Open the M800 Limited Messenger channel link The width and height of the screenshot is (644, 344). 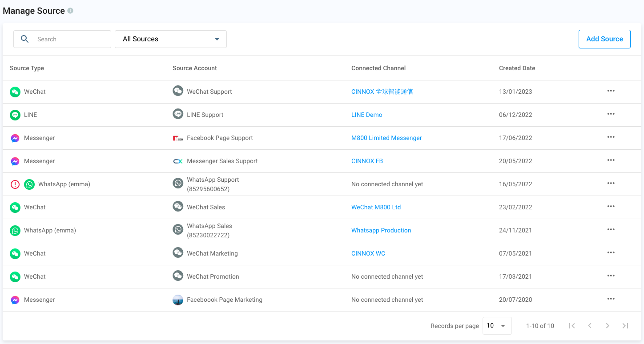[386, 138]
